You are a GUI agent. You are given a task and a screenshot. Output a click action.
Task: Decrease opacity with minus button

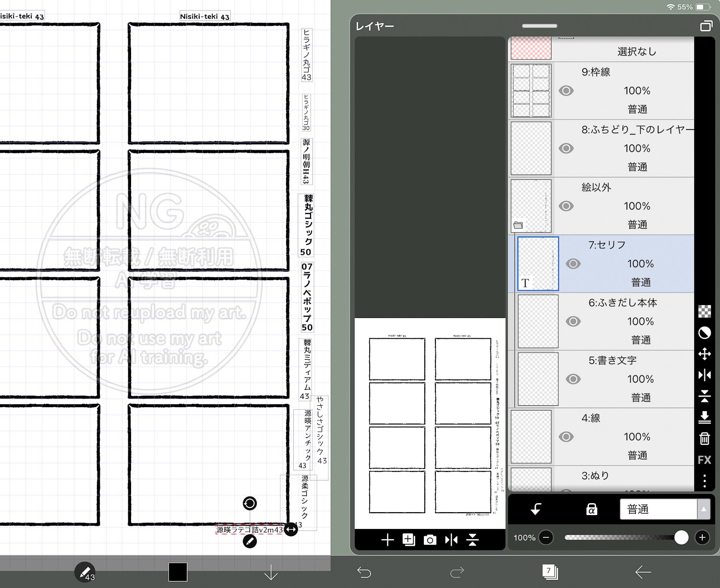click(546, 538)
